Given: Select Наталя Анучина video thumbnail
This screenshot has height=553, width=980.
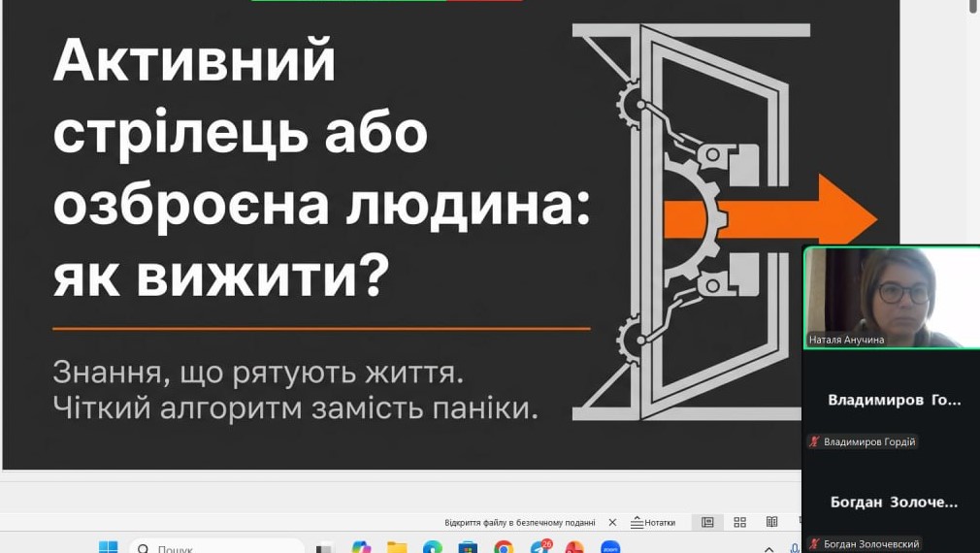Looking at the screenshot, I should pyautogui.click(x=891, y=298).
